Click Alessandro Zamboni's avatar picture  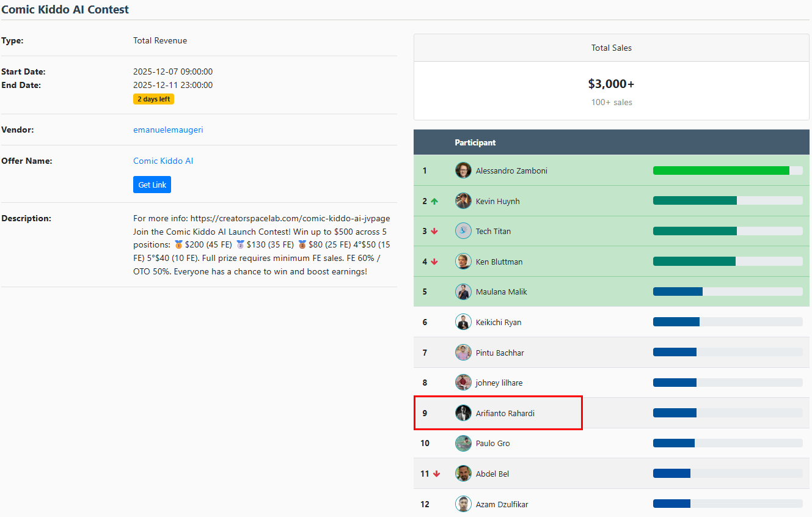tap(463, 170)
